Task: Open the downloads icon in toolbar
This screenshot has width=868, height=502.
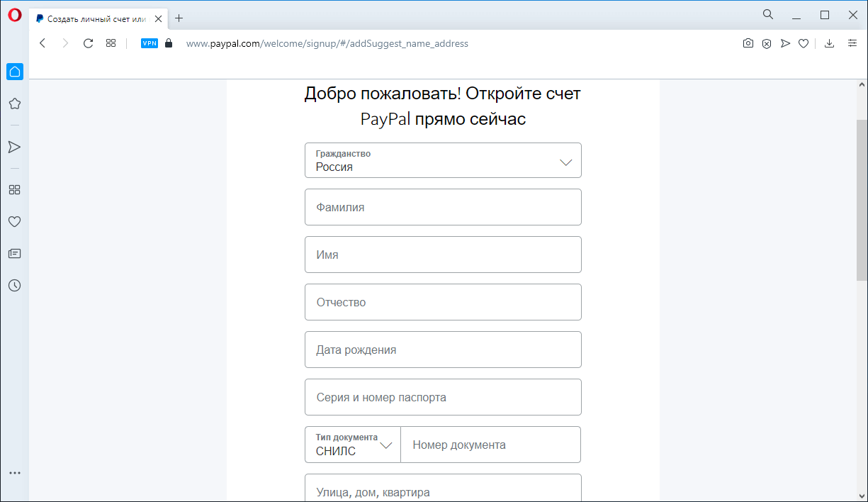Action: [x=830, y=43]
